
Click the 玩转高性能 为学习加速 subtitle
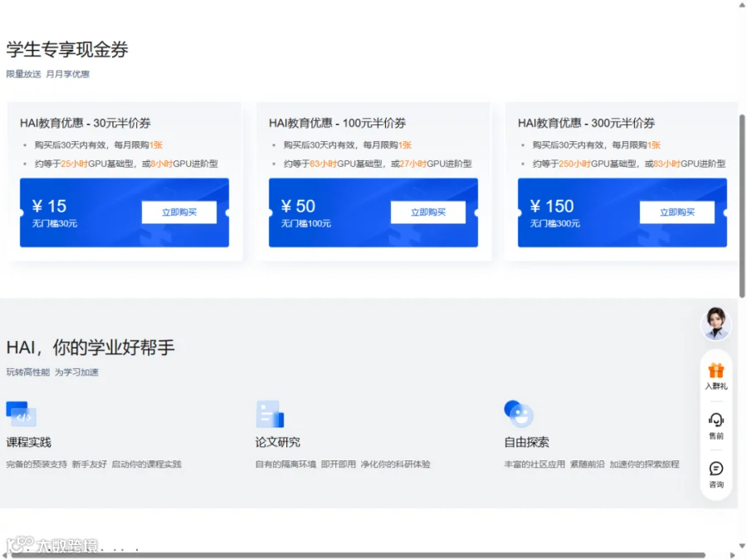[52, 373]
